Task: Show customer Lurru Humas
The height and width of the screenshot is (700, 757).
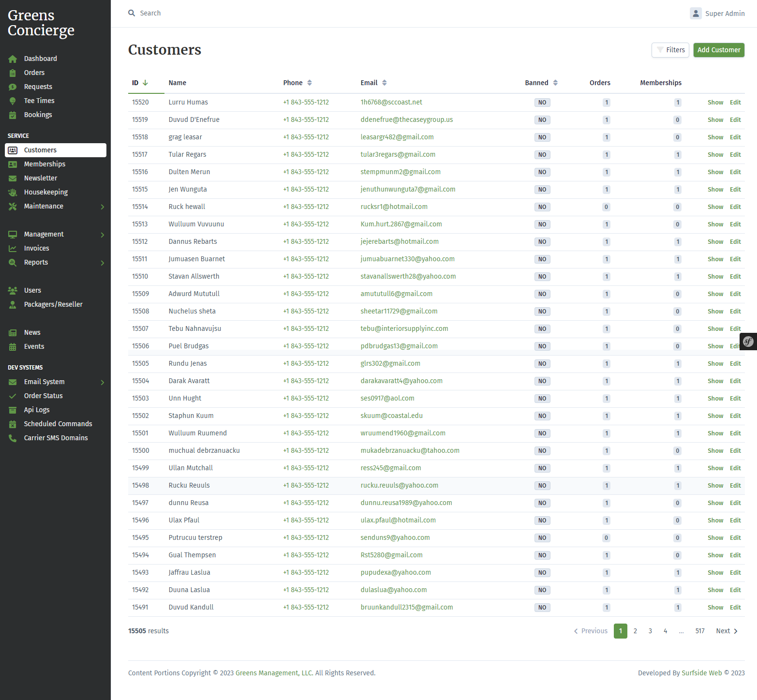Action: click(x=715, y=103)
